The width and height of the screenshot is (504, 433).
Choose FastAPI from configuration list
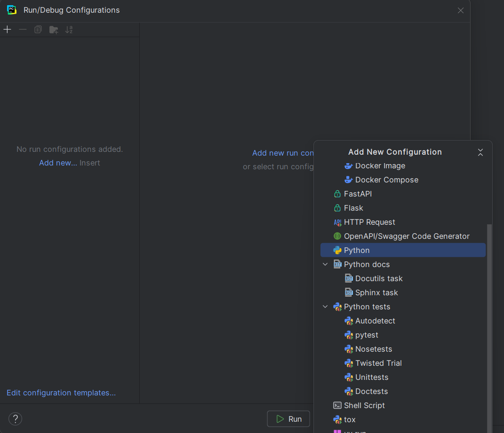pos(403,194)
